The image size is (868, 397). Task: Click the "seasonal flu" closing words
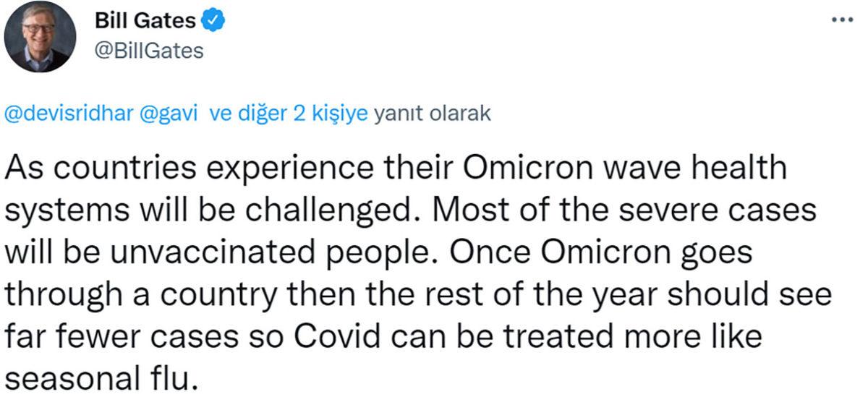point(100,377)
